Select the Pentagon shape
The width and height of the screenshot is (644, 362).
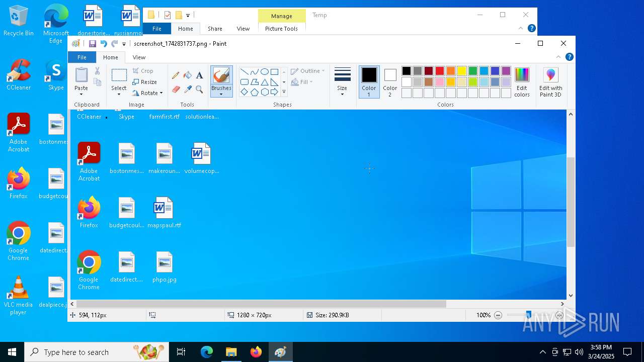tap(254, 92)
